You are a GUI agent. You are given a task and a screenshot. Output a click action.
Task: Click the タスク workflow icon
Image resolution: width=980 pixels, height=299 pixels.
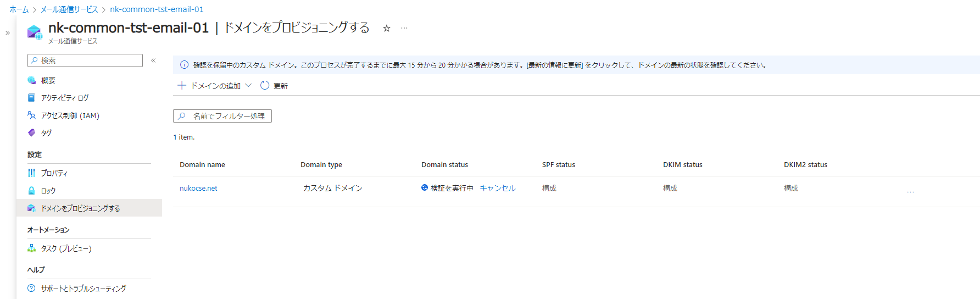click(x=31, y=248)
